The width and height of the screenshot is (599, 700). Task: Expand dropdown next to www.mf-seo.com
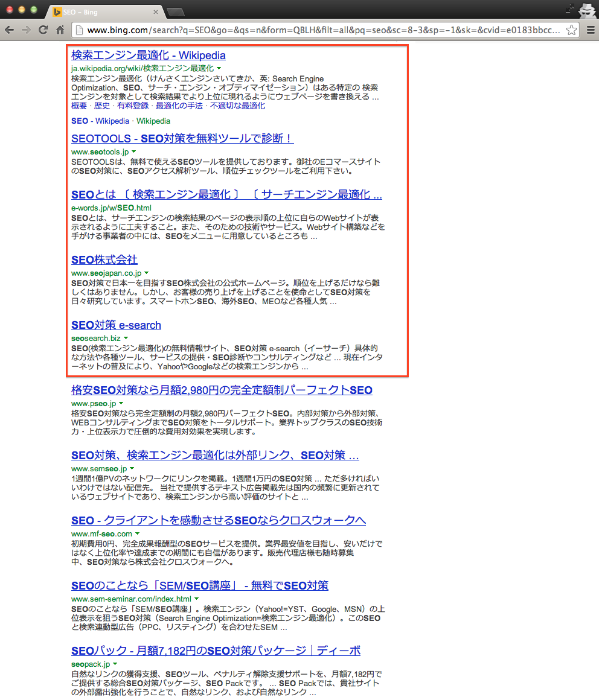[138, 533]
